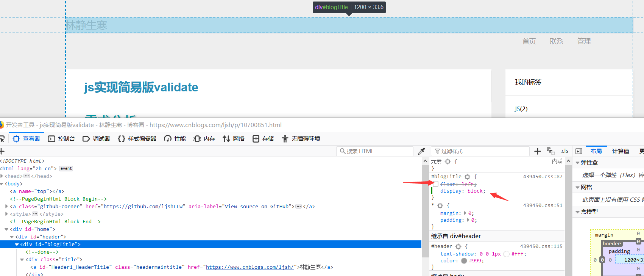
Task: Open the 439450.css:51 source link
Action: (x=543, y=205)
